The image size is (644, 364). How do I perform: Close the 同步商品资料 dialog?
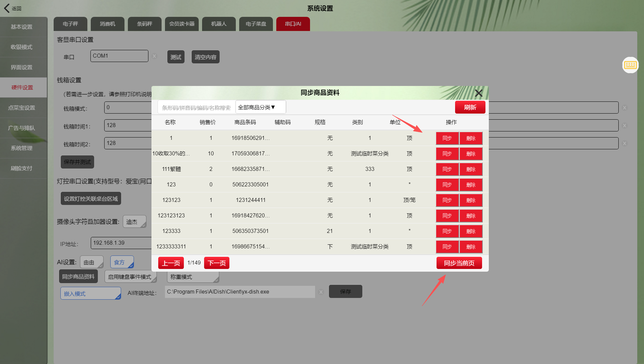tap(478, 93)
